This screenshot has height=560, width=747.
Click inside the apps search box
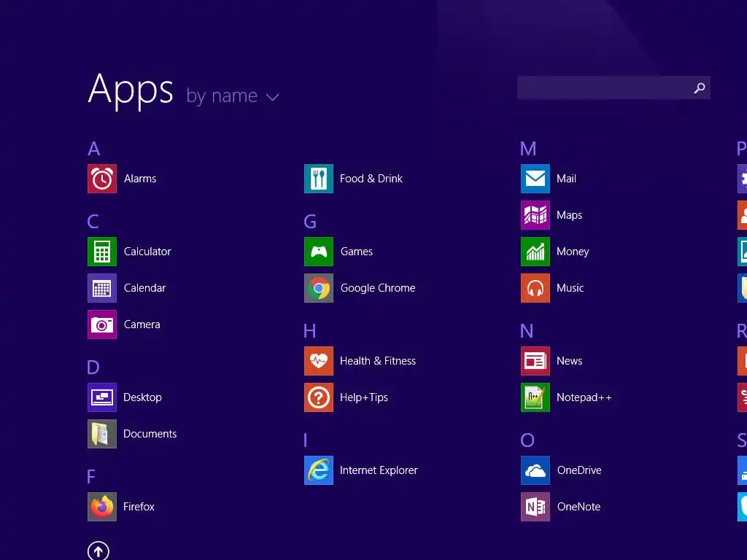pyautogui.click(x=614, y=87)
